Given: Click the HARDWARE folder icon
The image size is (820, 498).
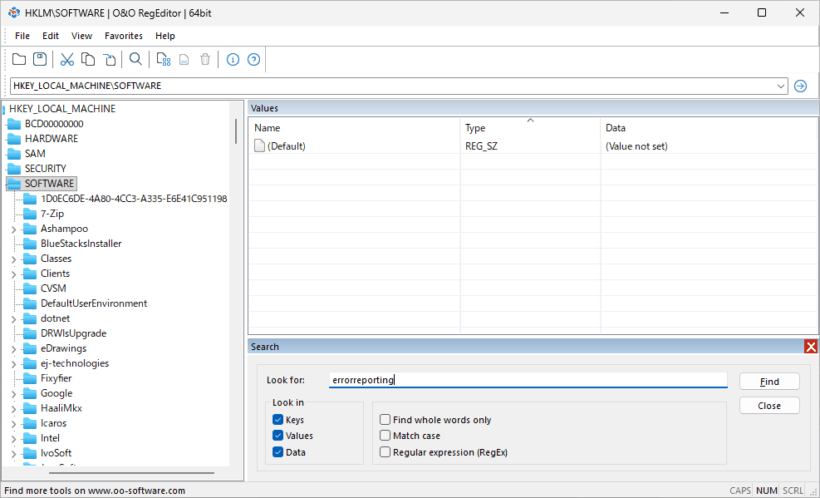Looking at the screenshot, I should pos(14,139).
